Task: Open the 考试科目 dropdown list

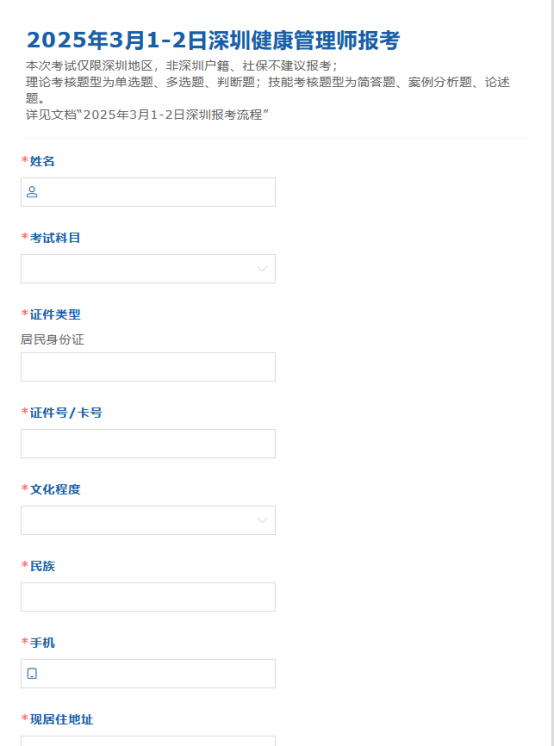Action: pyautogui.click(x=148, y=269)
